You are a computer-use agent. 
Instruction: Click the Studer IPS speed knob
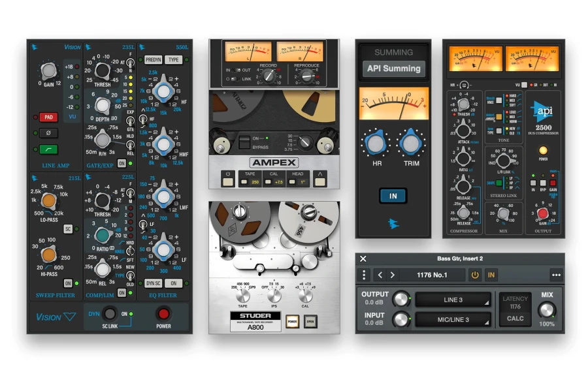pyautogui.click(x=274, y=296)
